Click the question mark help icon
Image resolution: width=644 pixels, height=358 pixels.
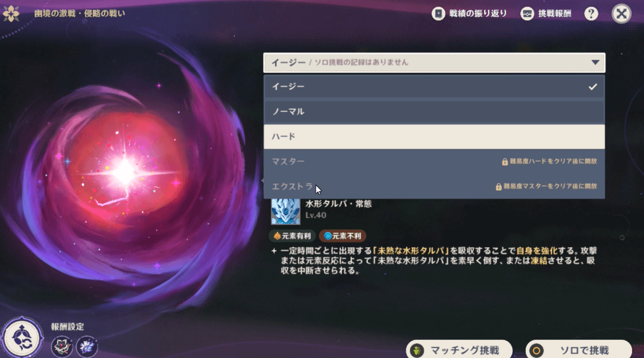[591, 14]
